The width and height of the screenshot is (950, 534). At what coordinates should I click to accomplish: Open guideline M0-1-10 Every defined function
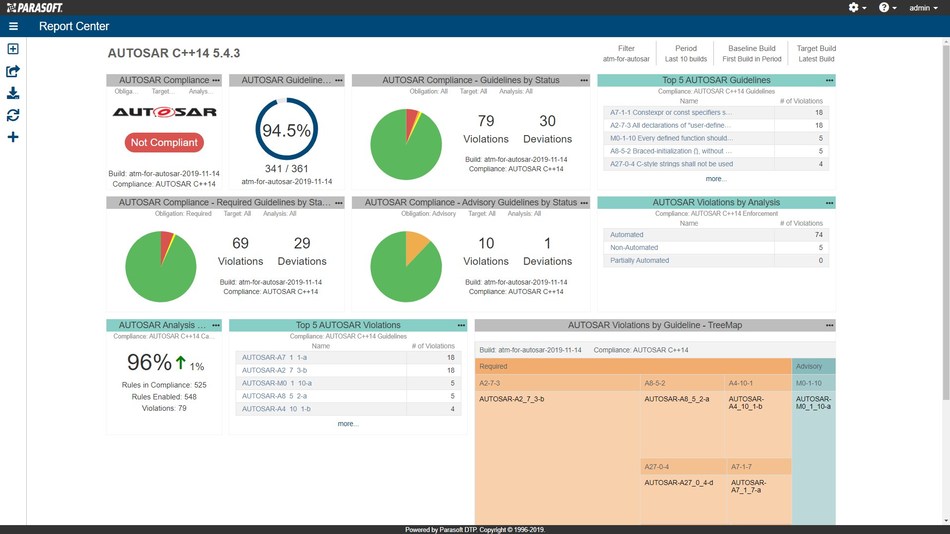coord(671,138)
